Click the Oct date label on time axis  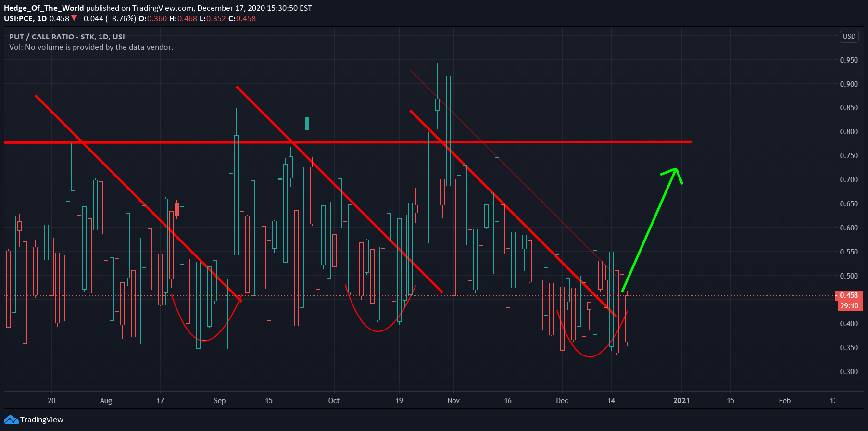coord(334,401)
